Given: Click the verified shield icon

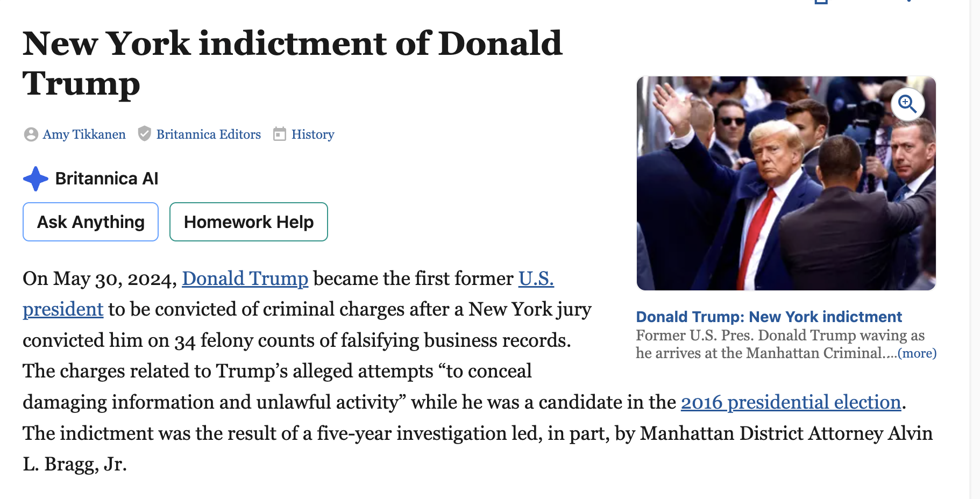Looking at the screenshot, I should pyautogui.click(x=144, y=134).
